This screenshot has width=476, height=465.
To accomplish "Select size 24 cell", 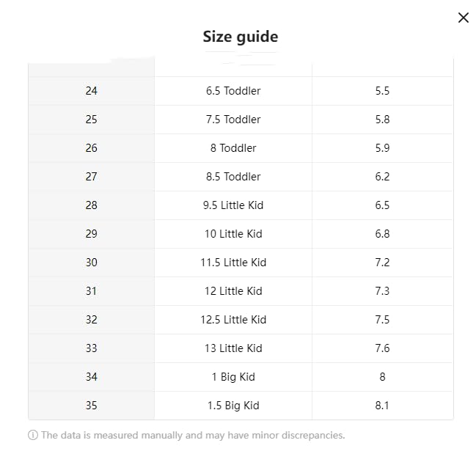I will [91, 91].
